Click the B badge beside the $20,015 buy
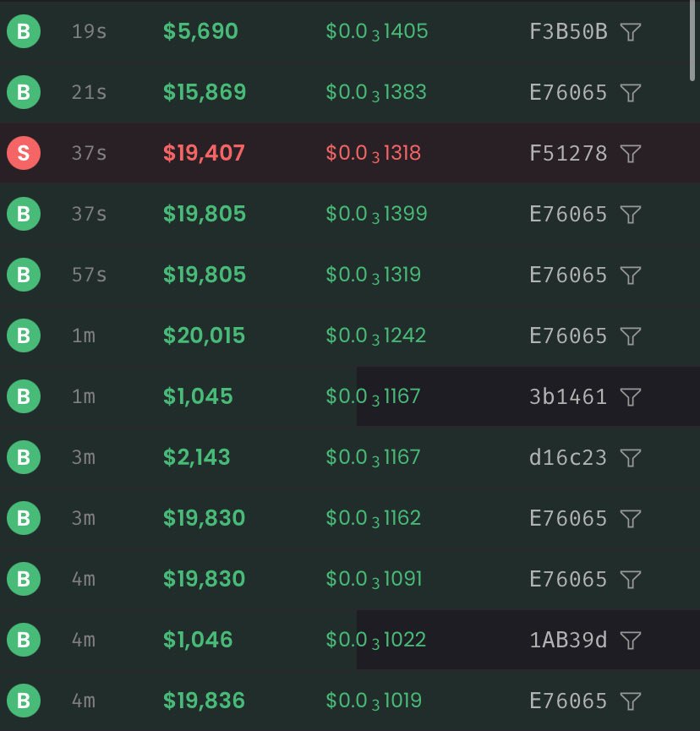The image size is (700, 731). [24, 335]
